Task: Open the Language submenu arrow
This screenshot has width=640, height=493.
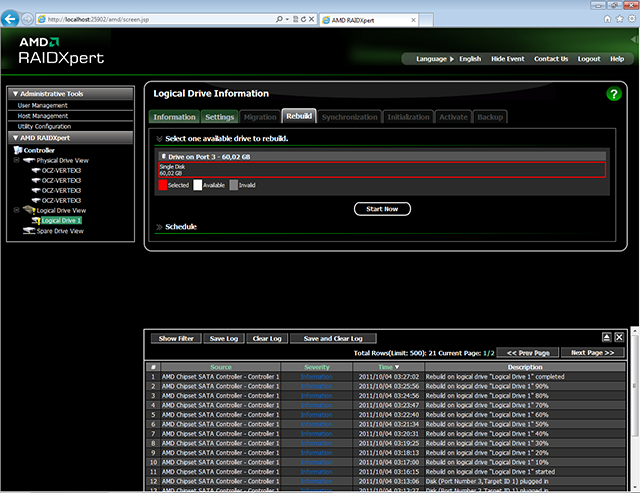Action: tap(452, 59)
